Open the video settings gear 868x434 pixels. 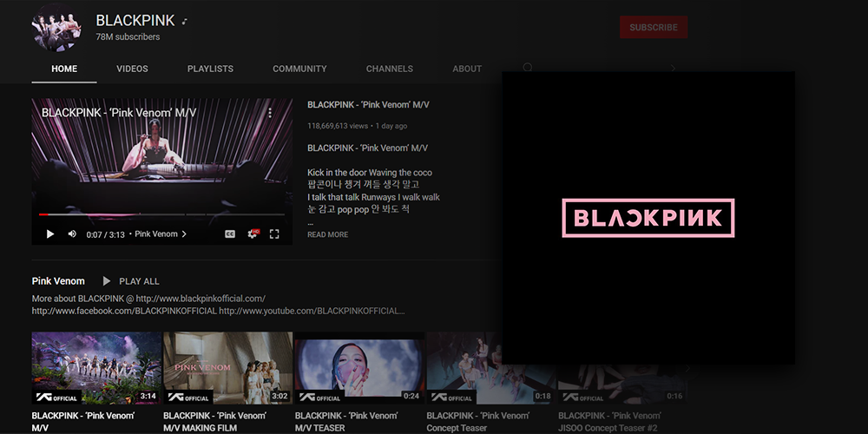pos(253,233)
